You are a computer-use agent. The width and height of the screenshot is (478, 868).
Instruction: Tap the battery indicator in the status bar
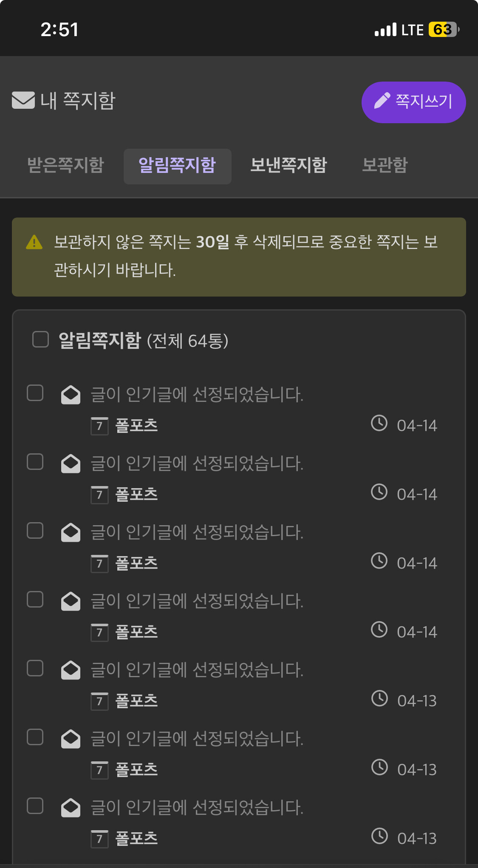click(444, 30)
